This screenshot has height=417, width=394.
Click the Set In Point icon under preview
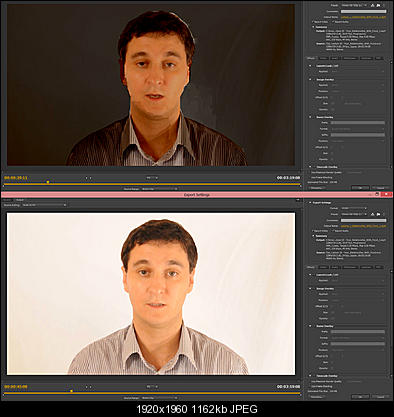point(86,387)
